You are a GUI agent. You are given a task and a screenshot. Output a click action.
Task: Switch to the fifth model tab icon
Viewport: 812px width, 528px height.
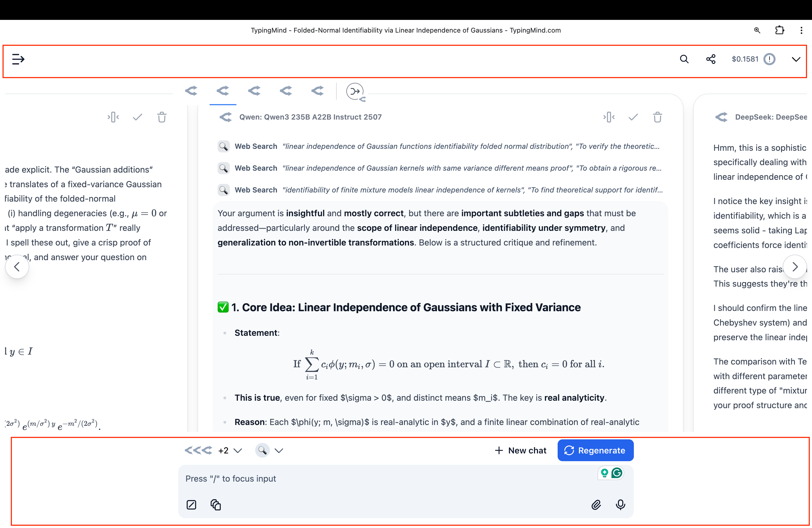317,91
